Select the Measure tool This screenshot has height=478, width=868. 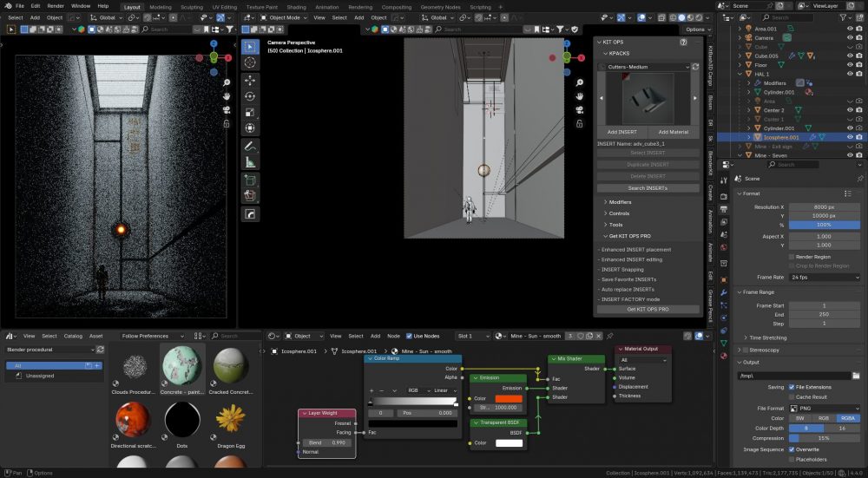click(250, 162)
